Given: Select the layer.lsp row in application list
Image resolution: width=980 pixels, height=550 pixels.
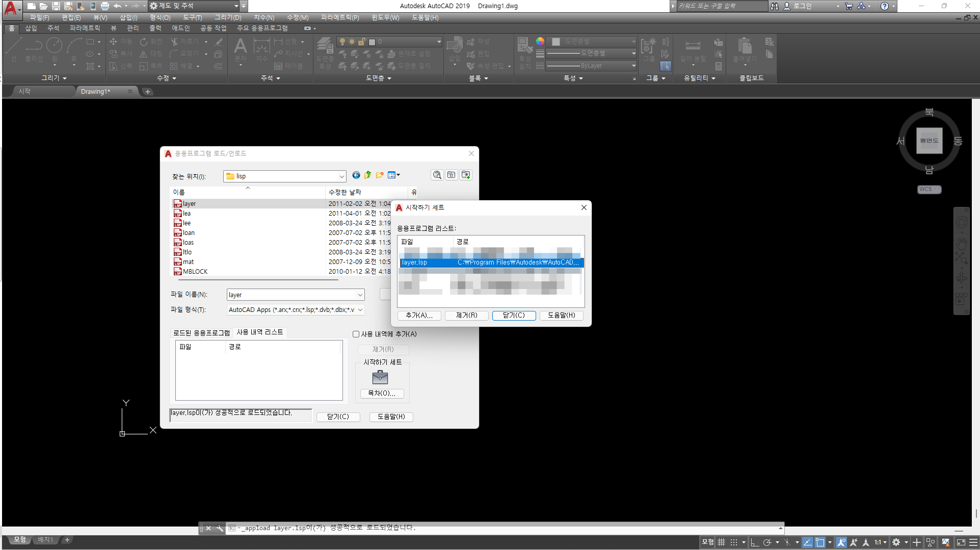Looking at the screenshot, I should click(x=491, y=263).
